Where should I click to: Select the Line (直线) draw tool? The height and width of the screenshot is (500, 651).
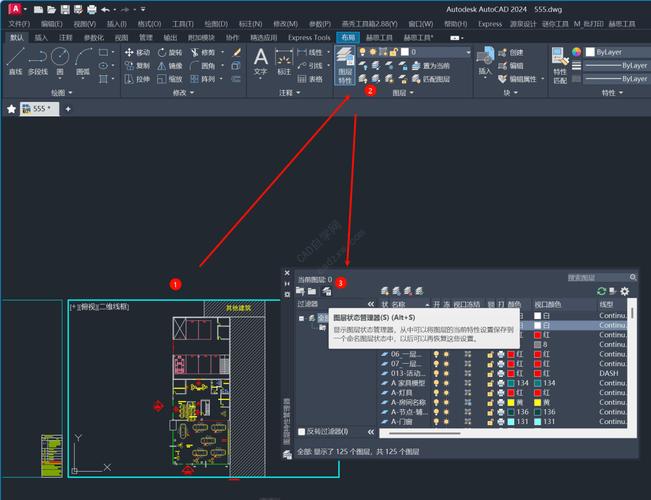point(15,61)
